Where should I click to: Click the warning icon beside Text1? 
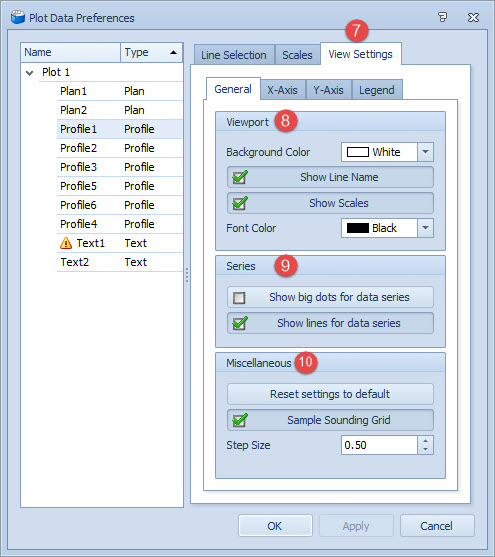[66, 243]
